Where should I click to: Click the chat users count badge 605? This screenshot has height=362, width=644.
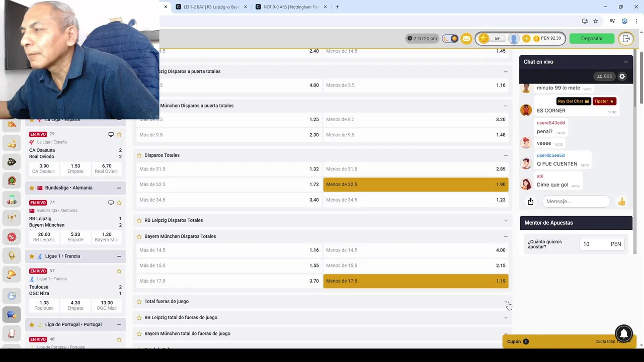605,76
